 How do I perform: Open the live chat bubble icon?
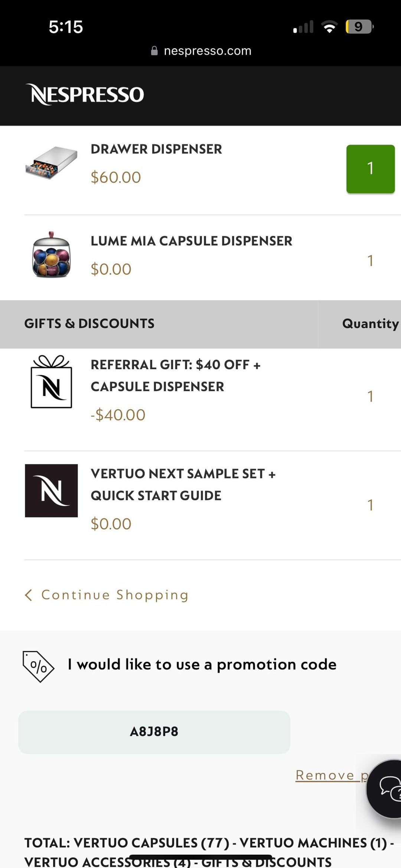pyautogui.click(x=386, y=789)
